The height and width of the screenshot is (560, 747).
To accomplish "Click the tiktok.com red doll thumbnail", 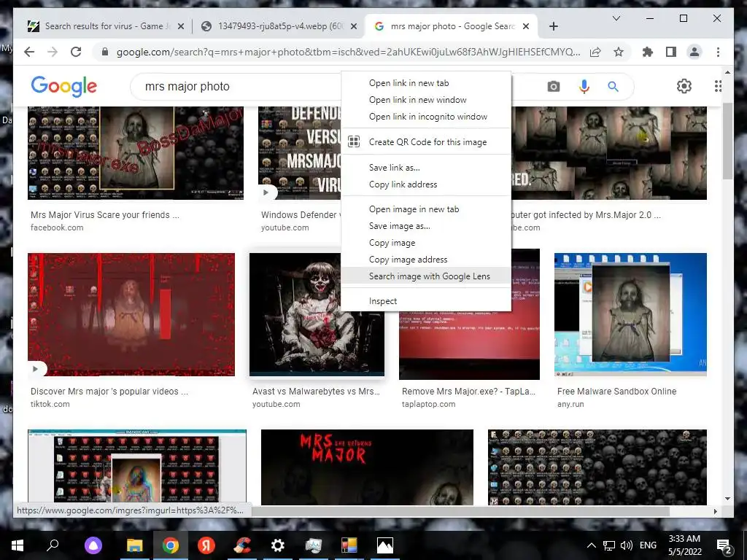I will [131, 314].
